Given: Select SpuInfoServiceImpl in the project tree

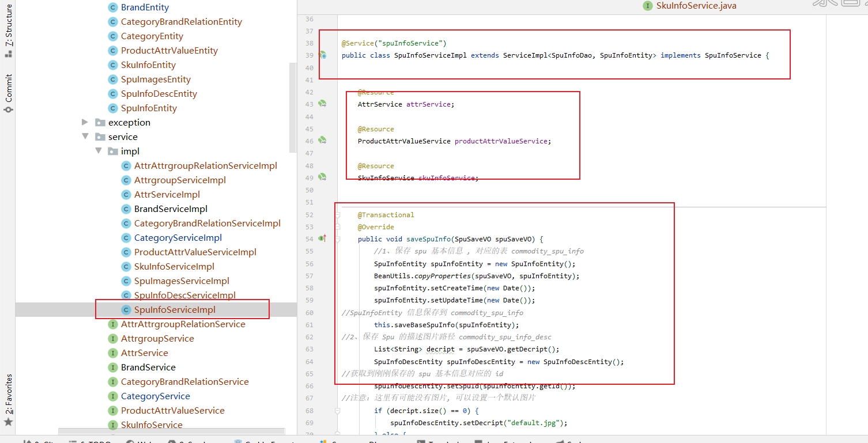Looking at the screenshot, I should (x=175, y=310).
